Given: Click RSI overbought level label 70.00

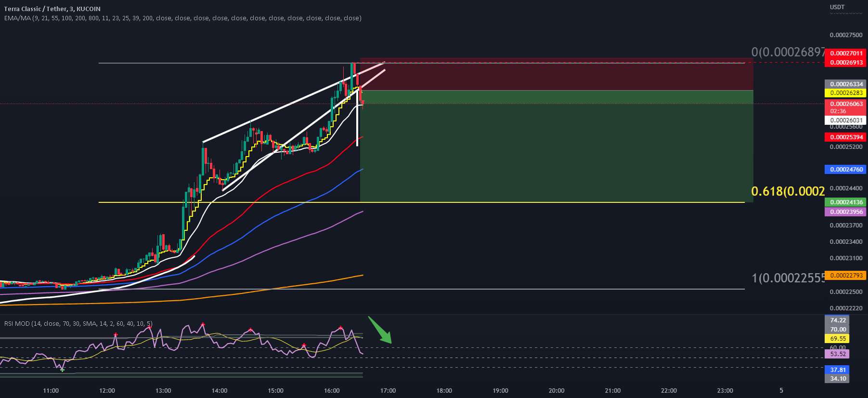Looking at the screenshot, I should pos(838,329).
